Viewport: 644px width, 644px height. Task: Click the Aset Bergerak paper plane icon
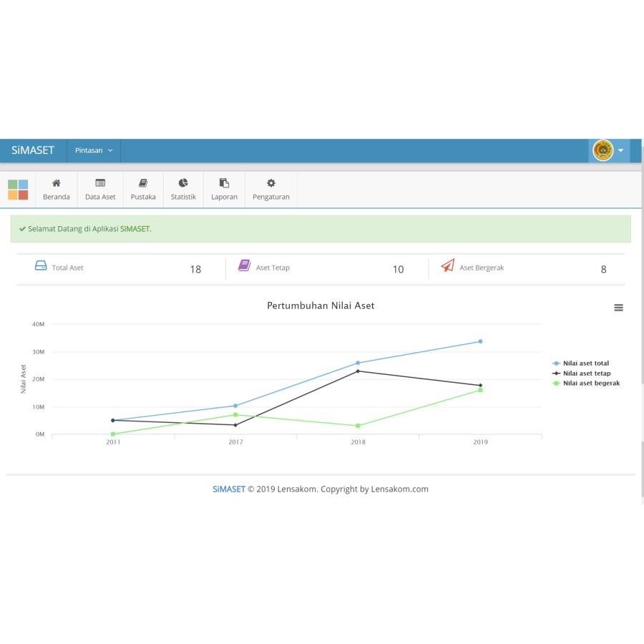447,266
